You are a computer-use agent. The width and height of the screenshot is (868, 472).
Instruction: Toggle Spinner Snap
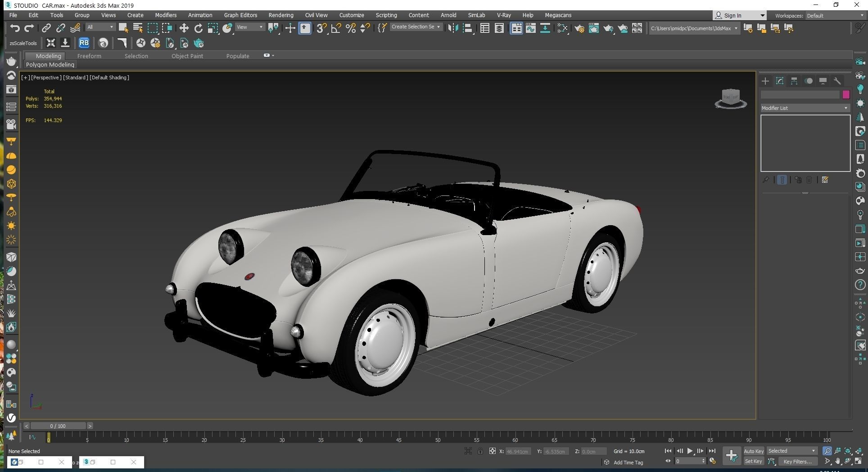365,28
